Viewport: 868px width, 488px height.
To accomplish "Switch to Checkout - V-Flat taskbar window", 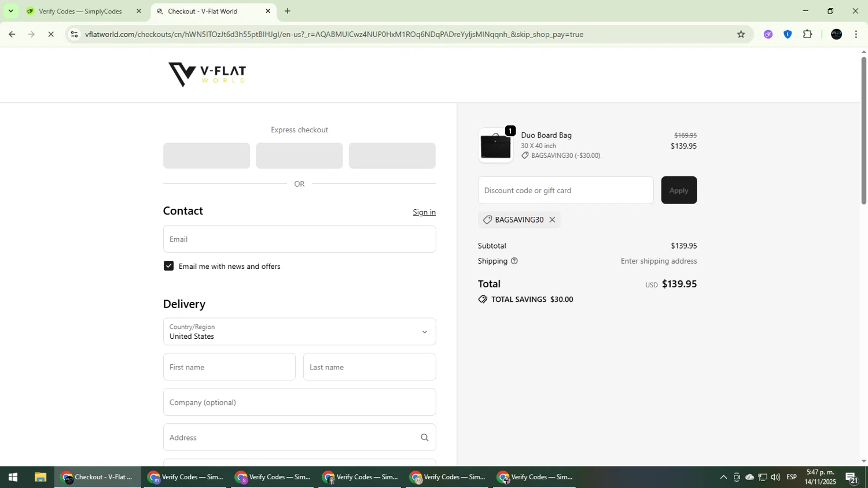I will (98, 477).
